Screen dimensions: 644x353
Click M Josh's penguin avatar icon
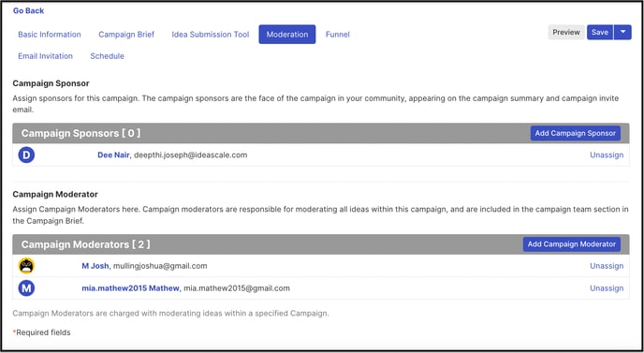[x=26, y=266]
